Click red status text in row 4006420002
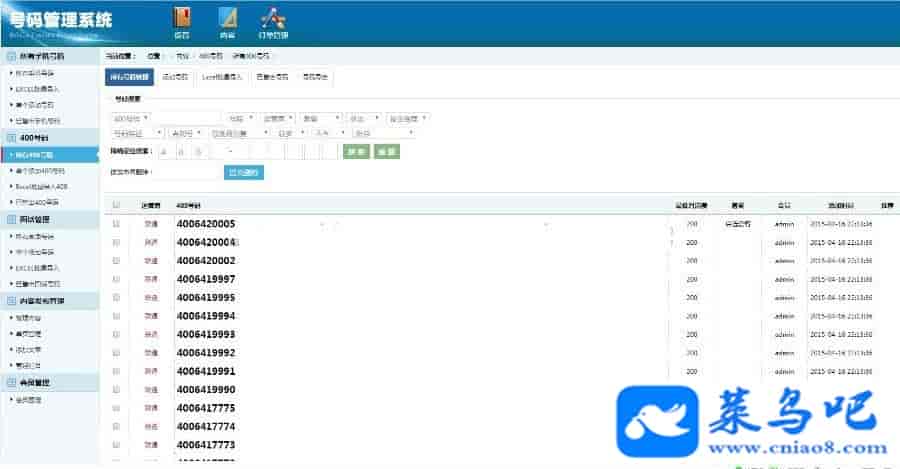The height and width of the screenshot is (469, 900). 151,261
